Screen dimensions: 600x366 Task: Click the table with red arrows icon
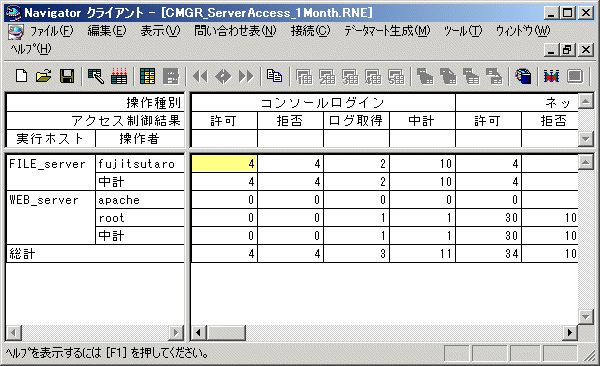119,76
